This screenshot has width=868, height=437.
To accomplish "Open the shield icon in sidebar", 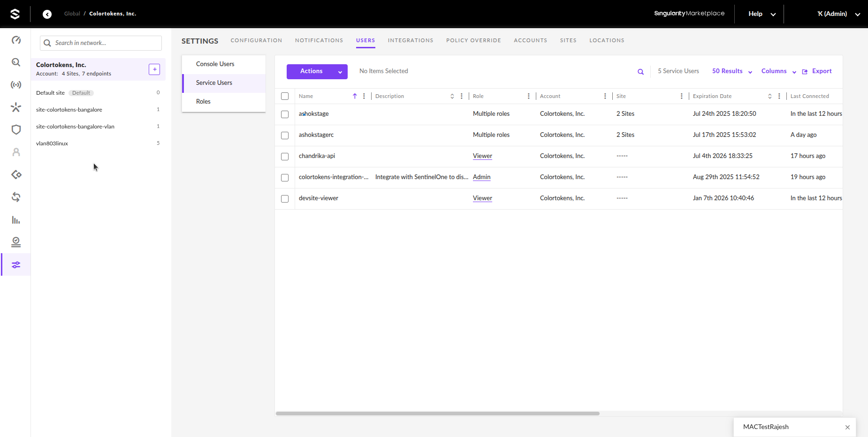I will point(16,130).
